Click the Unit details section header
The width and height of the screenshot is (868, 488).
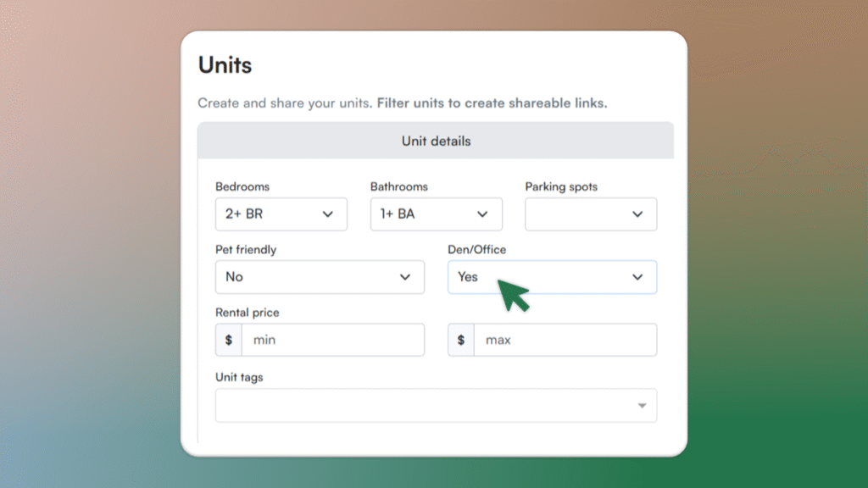[436, 141]
